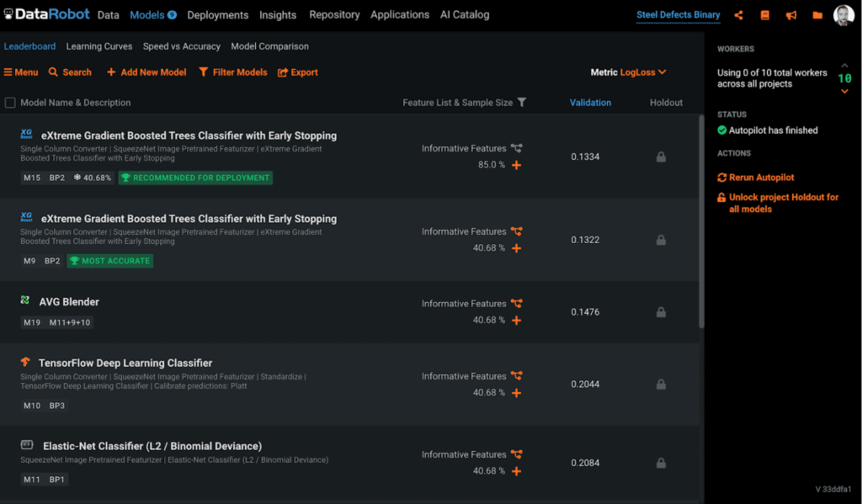
Task: Click the XGBoost icon of model M9
Action: (x=26, y=217)
